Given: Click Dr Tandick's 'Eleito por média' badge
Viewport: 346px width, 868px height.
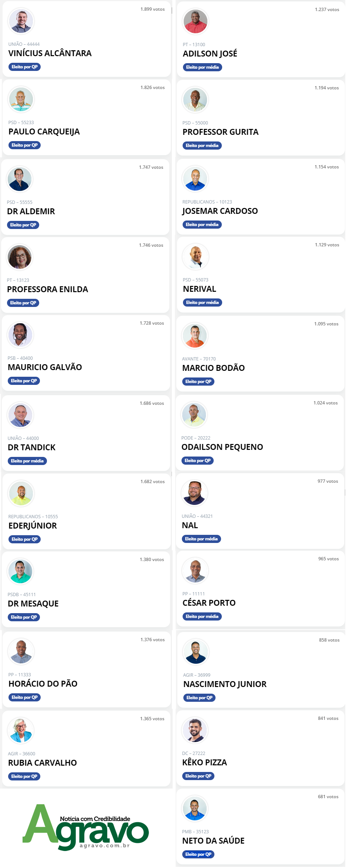Looking at the screenshot, I should point(27,461).
